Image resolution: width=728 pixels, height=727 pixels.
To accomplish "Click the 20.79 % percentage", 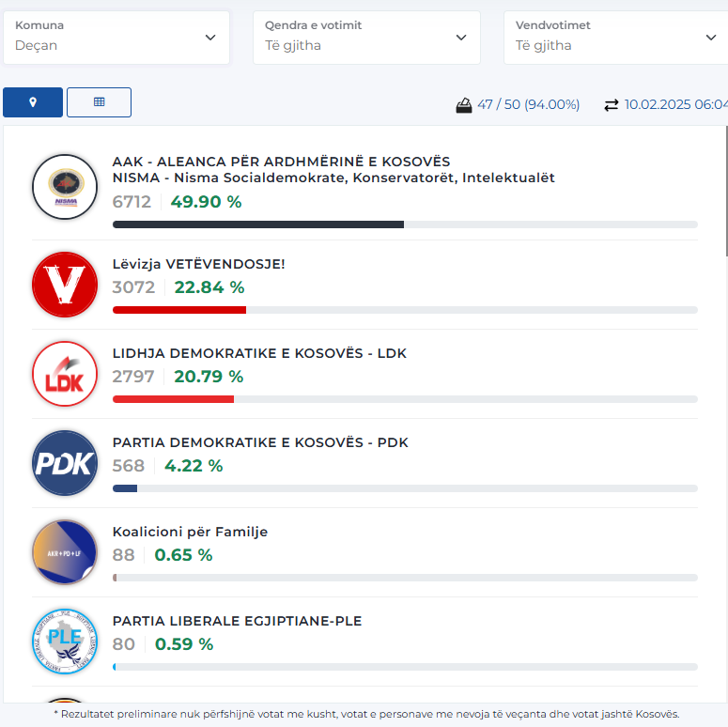I will coord(209,377).
